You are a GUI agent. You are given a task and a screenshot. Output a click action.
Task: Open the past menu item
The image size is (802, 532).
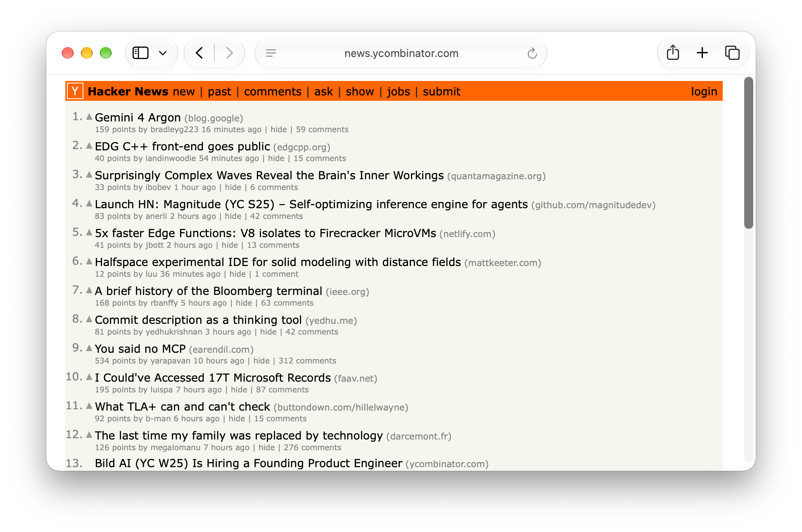coord(219,92)
